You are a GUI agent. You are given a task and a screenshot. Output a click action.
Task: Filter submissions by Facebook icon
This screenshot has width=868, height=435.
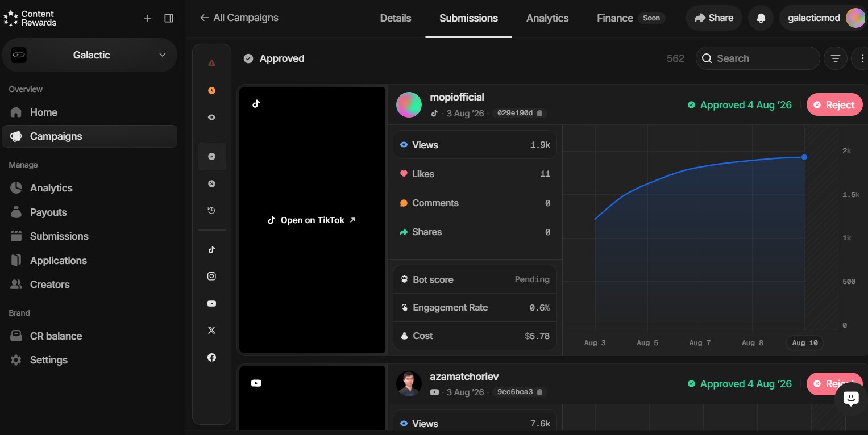[212, 358]
